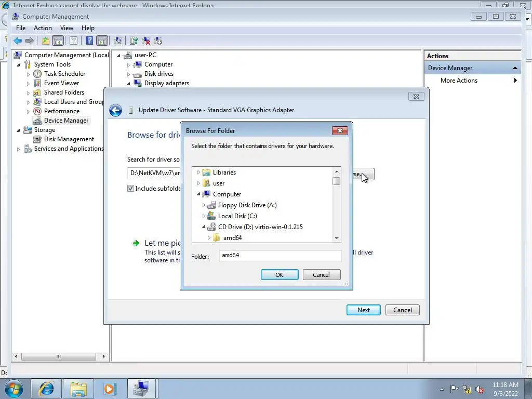The height and width of the screenshot is (399, 532).
Task: Expand the user folder in Browse For Folder
Action: 198,183
